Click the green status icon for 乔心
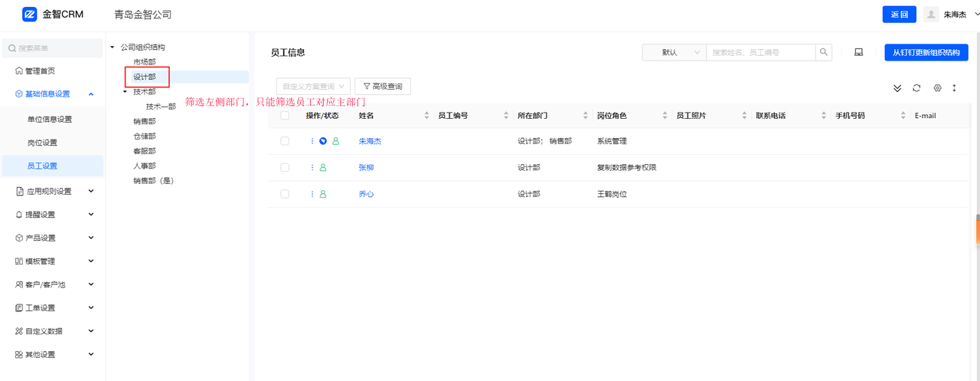Viewport: 980px width, 381px height. point(323,194)
